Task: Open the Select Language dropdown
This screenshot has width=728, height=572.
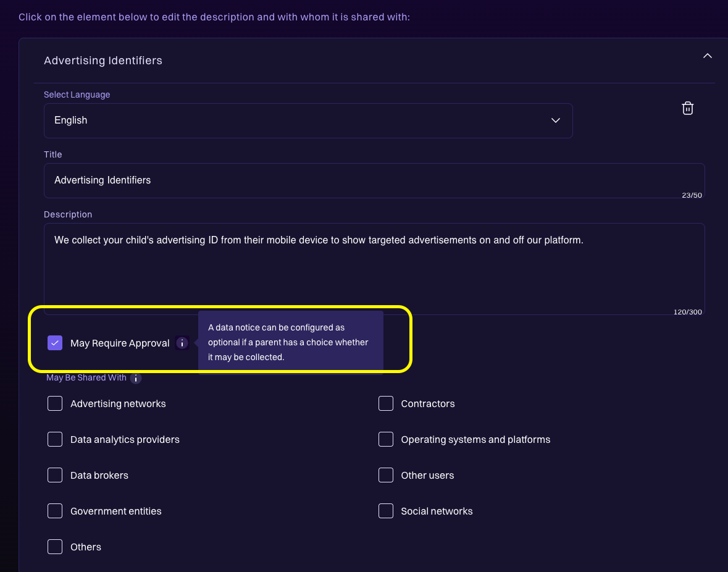Action: click(308, 120)
